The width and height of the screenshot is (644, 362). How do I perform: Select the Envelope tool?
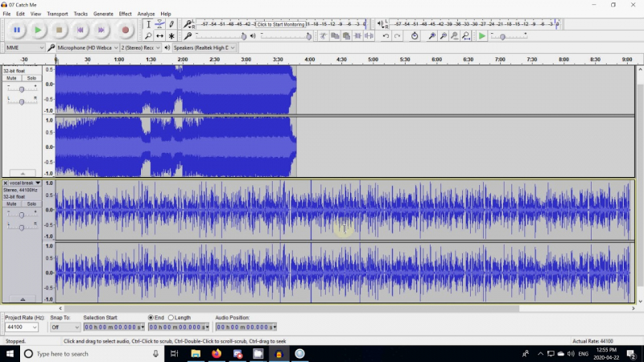click(x=159, y=25)
